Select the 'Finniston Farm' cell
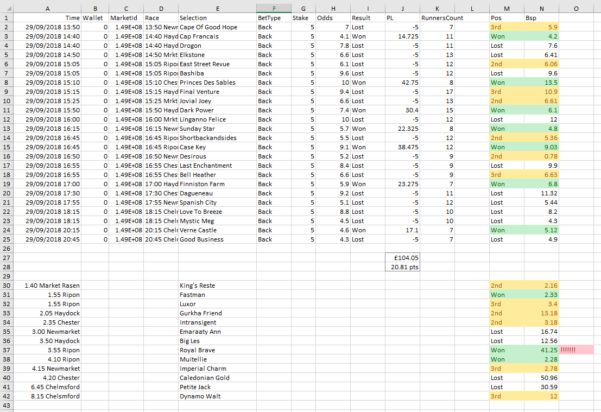This screenshot has width=601, height=412. [217, 184]
